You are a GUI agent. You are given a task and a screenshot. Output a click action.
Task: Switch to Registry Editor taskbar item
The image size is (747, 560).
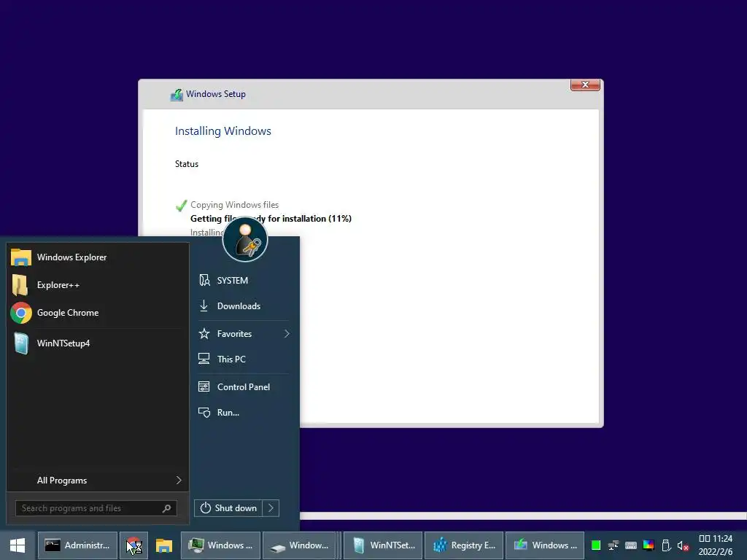pos(464,545)
